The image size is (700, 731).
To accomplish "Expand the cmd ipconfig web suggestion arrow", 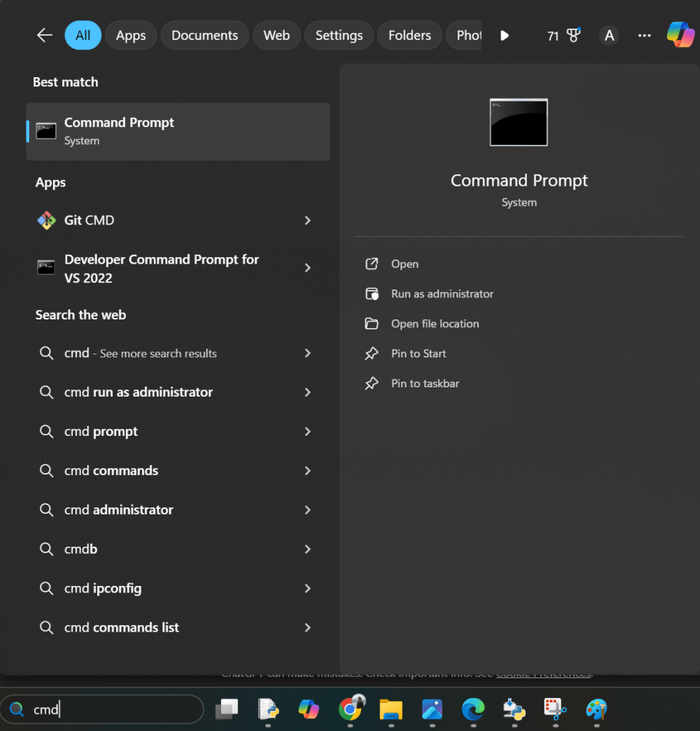I will point(307,589).
